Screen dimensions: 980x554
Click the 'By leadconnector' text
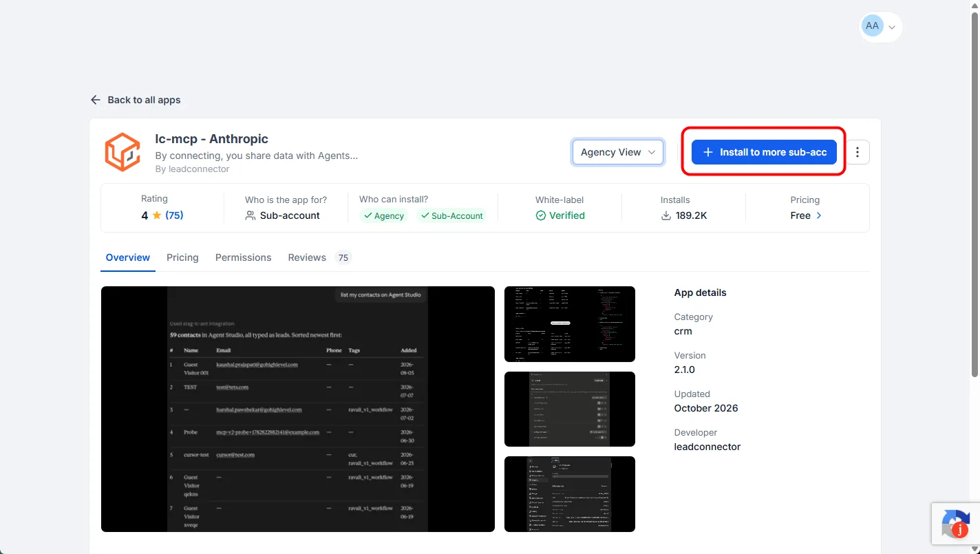193,169
